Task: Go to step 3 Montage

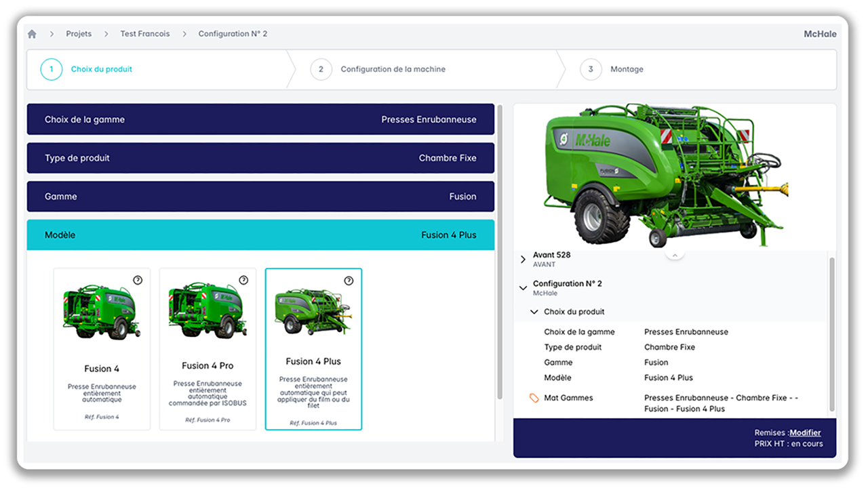Action: point(612,69)
